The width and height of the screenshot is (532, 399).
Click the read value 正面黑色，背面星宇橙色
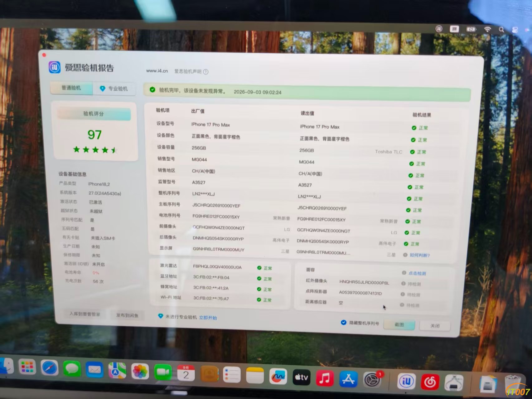[324, 139]
